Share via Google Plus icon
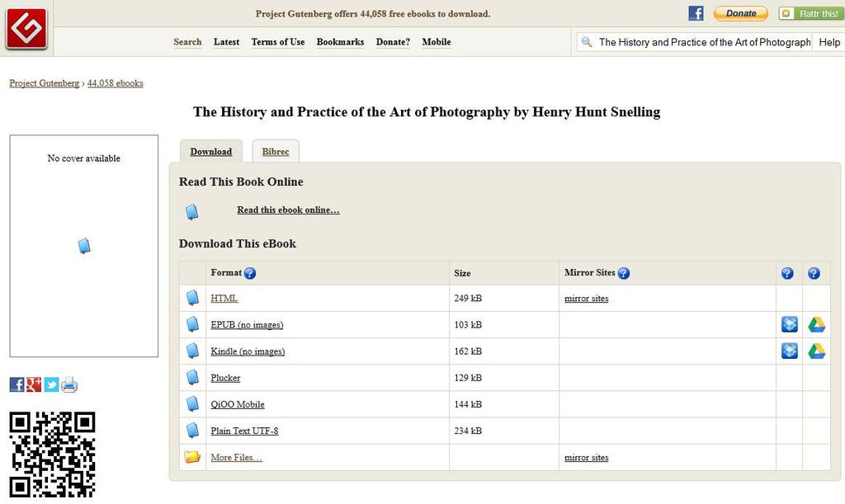 coord(34,384)
